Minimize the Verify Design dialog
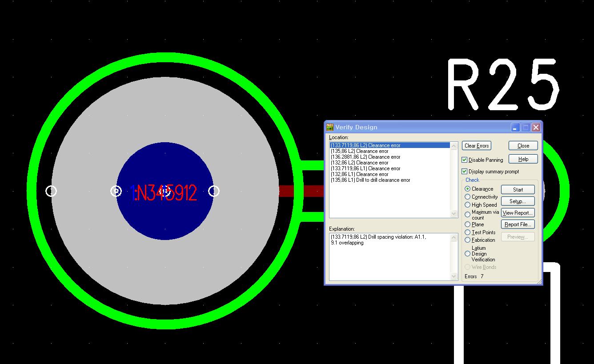This screenshot has width=594, height=364. coord(515,128)
